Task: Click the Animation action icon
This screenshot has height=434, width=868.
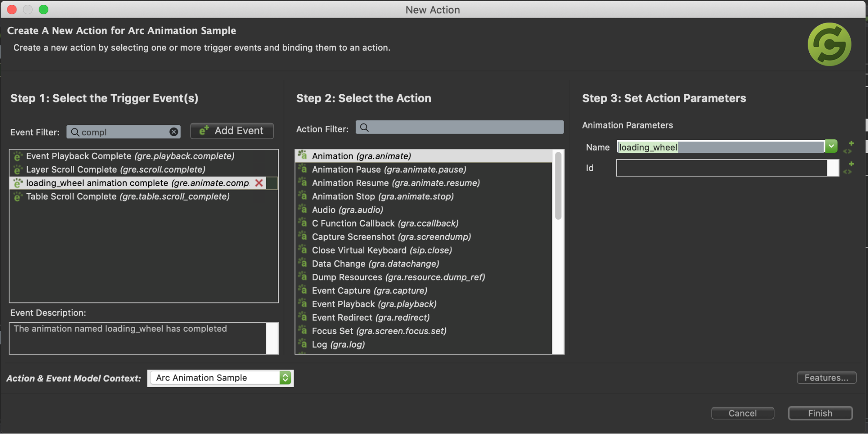Action: pyautogui.click(x=303, y=155)
